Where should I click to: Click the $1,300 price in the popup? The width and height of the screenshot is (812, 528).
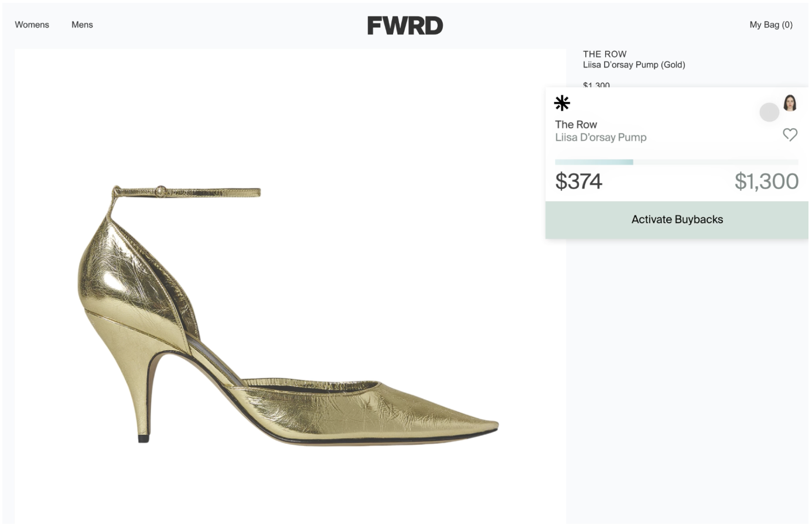[766, 181]
